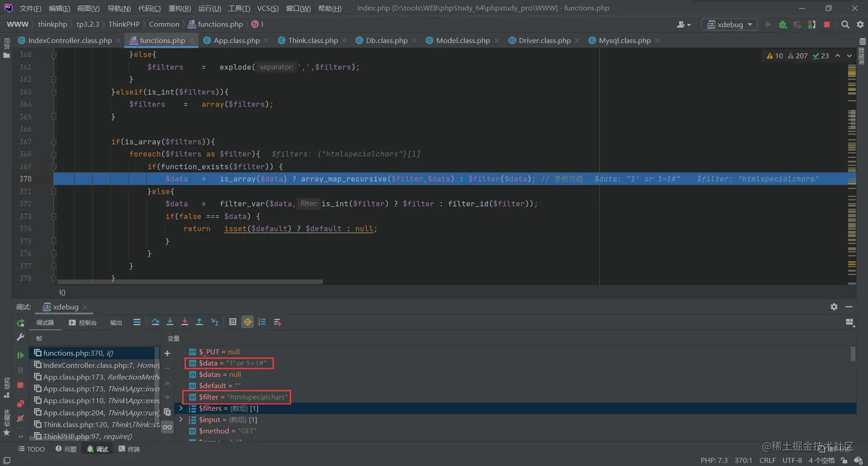868x466 pixels.
Task: Stop the session with the red square in top toolbar
Action: coord(827,25)
